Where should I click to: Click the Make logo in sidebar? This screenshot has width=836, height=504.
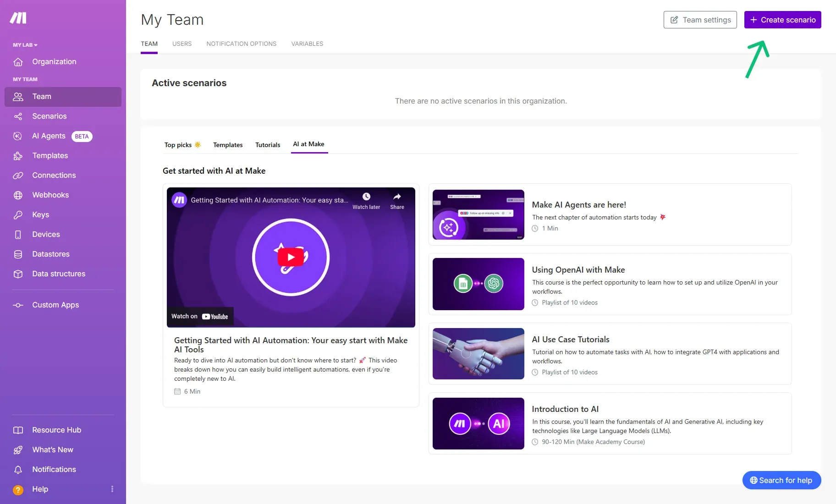(18, 18)
